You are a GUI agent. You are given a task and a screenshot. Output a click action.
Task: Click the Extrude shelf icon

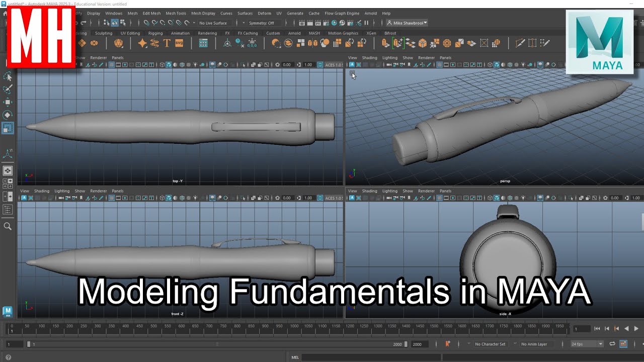[x=385, y=43]
